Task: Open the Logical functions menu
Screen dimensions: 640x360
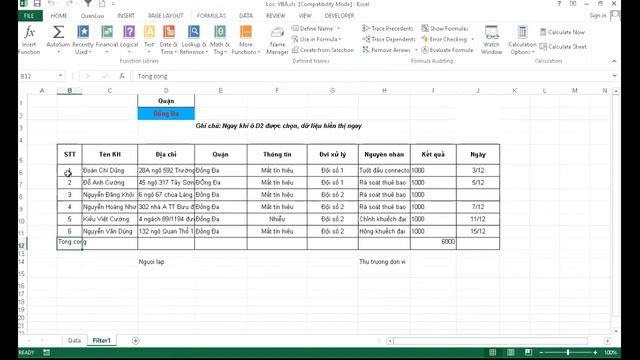Action: [x=129, y=40]
